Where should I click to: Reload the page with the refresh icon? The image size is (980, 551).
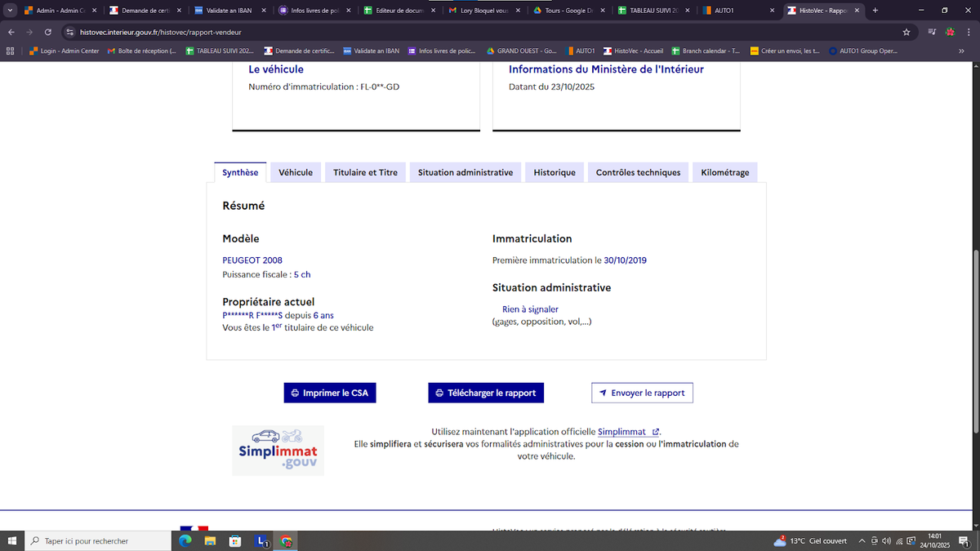pos(48,32)
